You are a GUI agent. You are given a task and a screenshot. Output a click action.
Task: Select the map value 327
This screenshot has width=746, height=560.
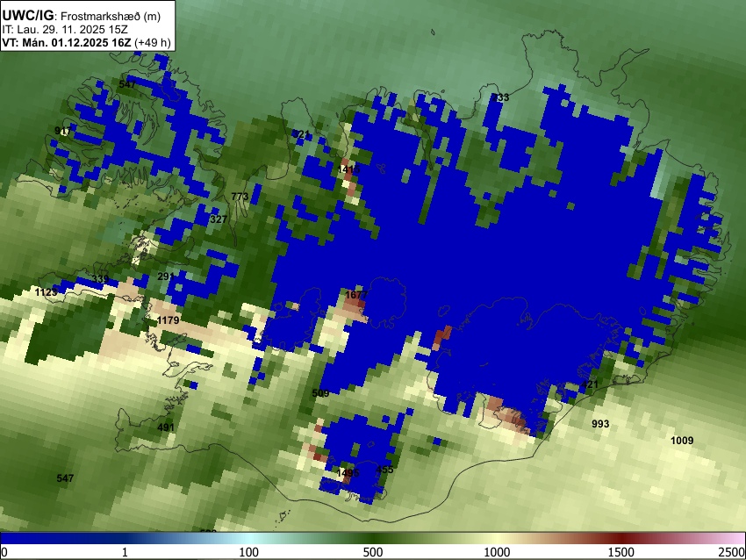click(x=219, y=219)
